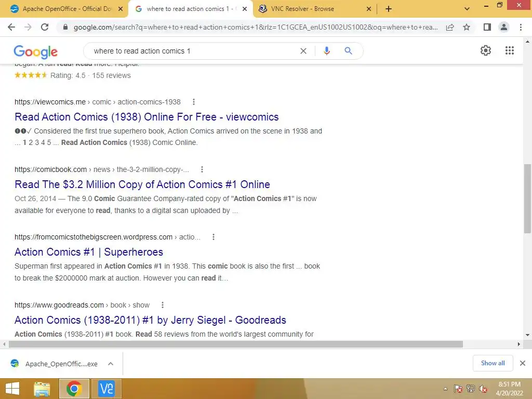The width and height of the screenshot is (532, 399).
Task: Open more options for comicbook.com result
Action: 202,169
